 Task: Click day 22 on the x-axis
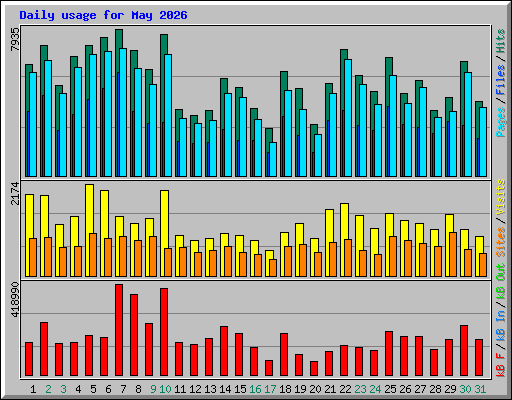point(345,389)
